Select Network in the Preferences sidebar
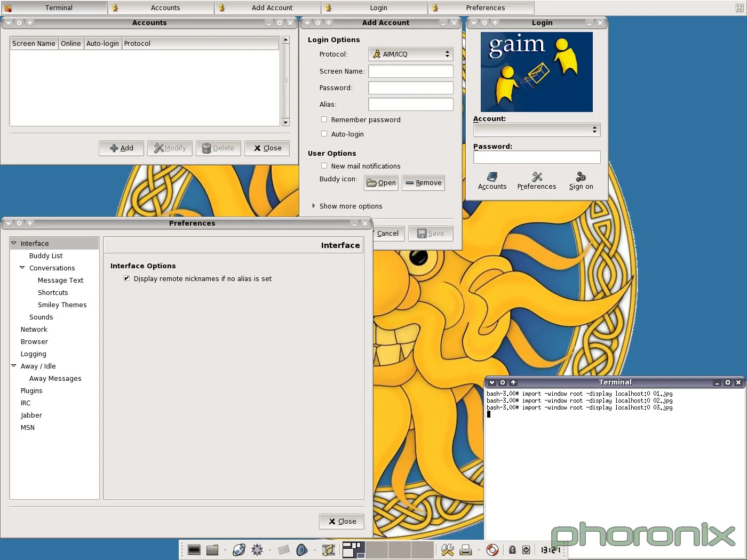Screen dimensions: 747x560 pos(34,329)
